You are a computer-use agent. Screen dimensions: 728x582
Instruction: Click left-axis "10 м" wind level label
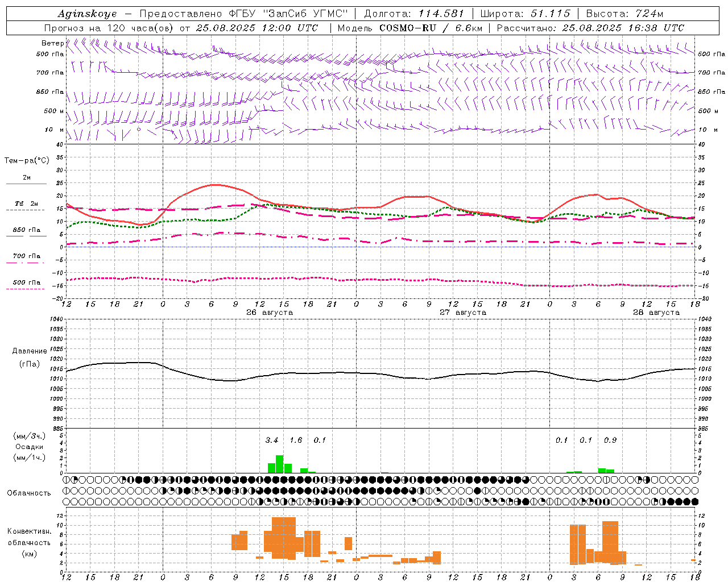coord(54,130)
